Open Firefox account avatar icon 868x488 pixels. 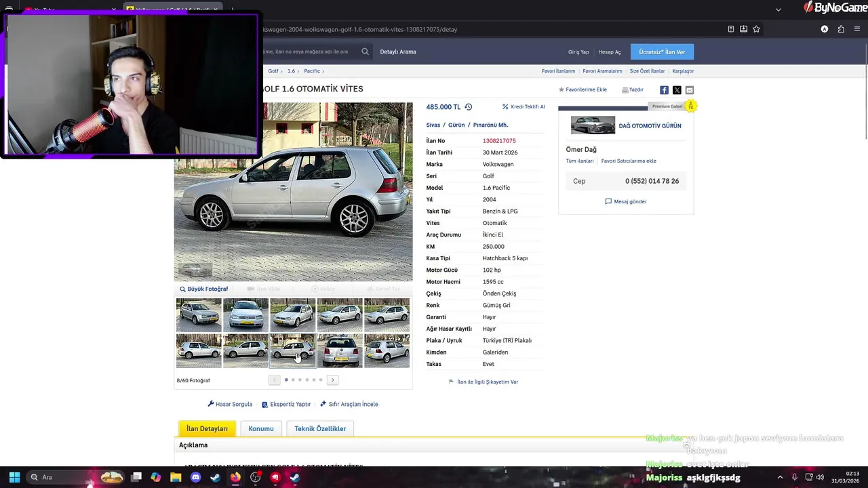pos(825,29)
